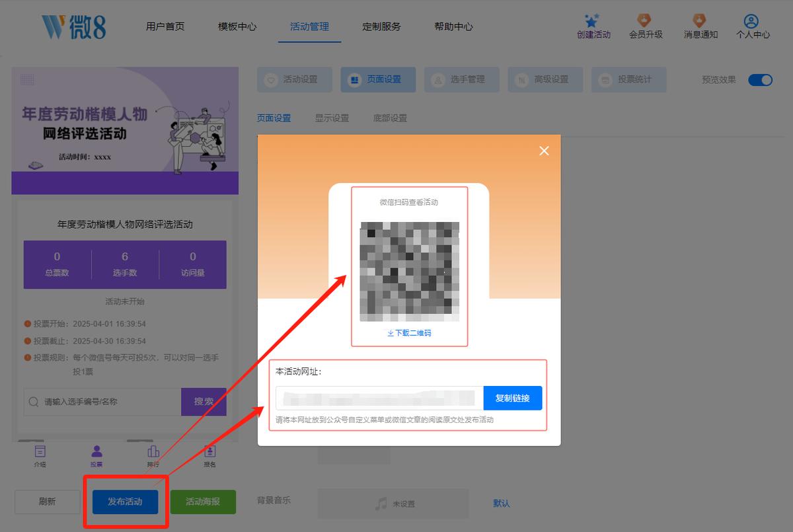Click the 搜索 button in preview
The image size is (793, 532).
click(x=204, y=402)
